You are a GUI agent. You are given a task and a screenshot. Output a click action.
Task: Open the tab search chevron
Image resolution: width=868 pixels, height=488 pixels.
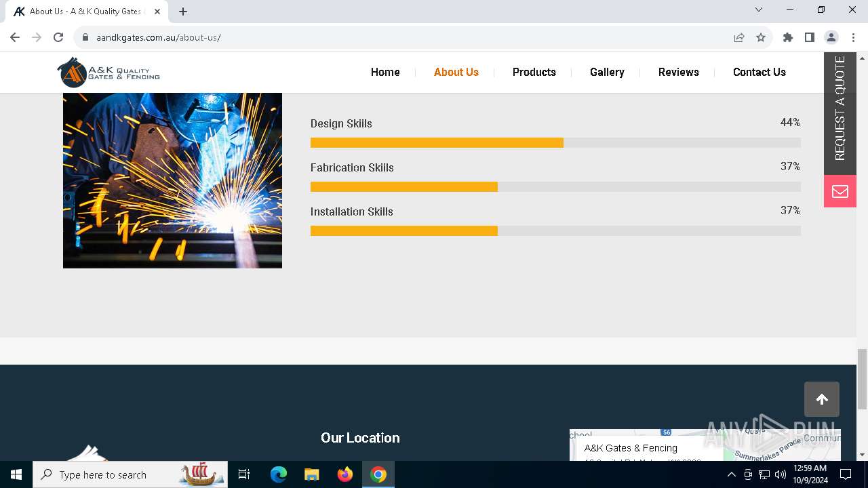(759, 9)
